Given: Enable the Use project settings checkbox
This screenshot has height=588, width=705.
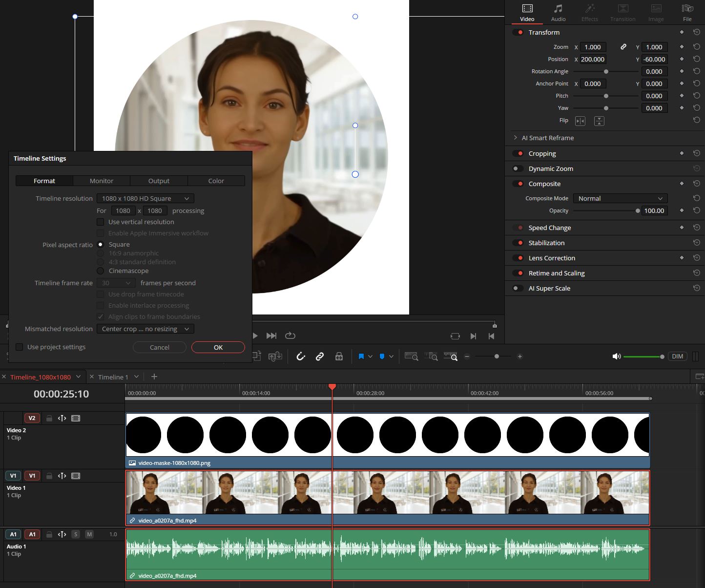Looking at the screenshot, I should [x=20, y=347].
